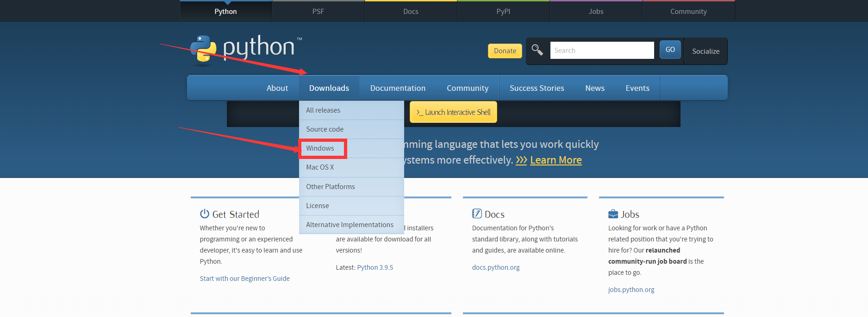Screen dimensions: 868x317
Task: Open Community in the main navigation
Action: pyautogui.click(x=468, y=88)
